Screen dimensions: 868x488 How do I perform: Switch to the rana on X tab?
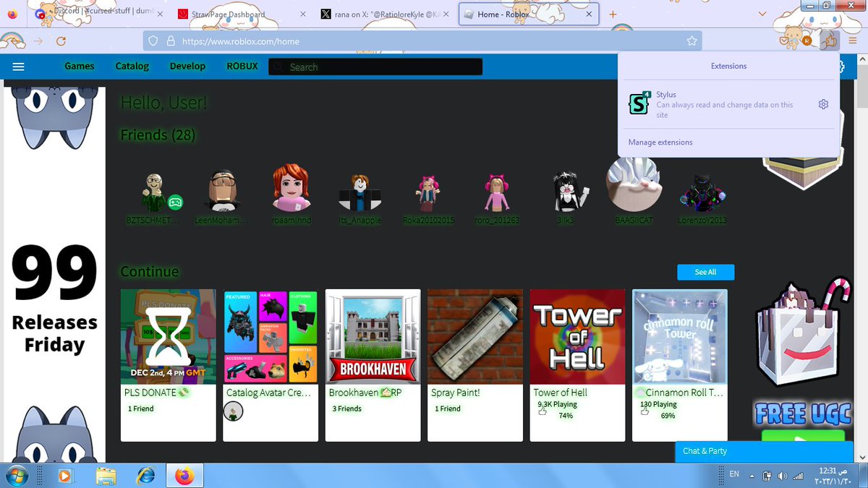(x=385, y=14)
